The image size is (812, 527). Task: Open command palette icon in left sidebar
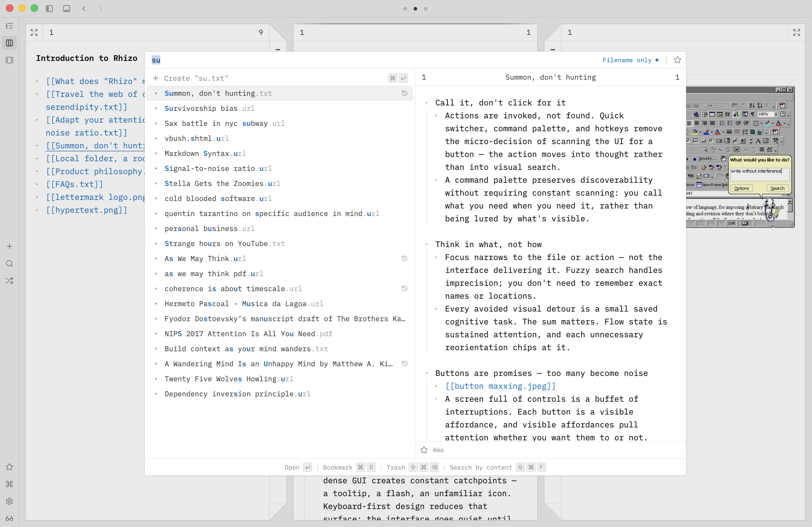[10, 484]
